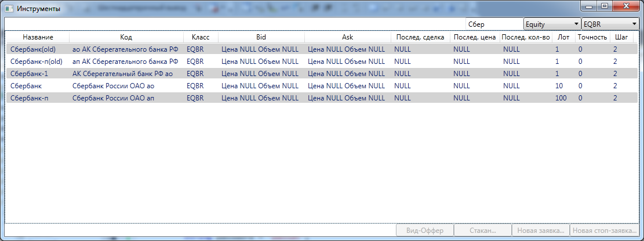Sort by the Код column header
Image resolution: width=644 pixels, height=241 pixels.
126,37
